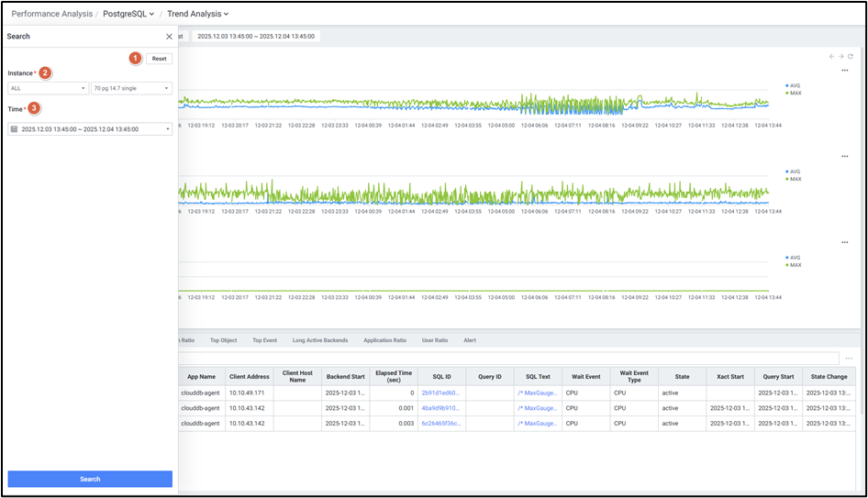Toggle AVG series in first chart legend

tap(794, 85)
